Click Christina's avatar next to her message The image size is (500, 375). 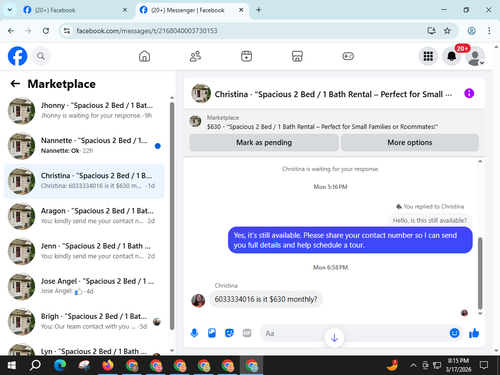(x=198, y=300)
